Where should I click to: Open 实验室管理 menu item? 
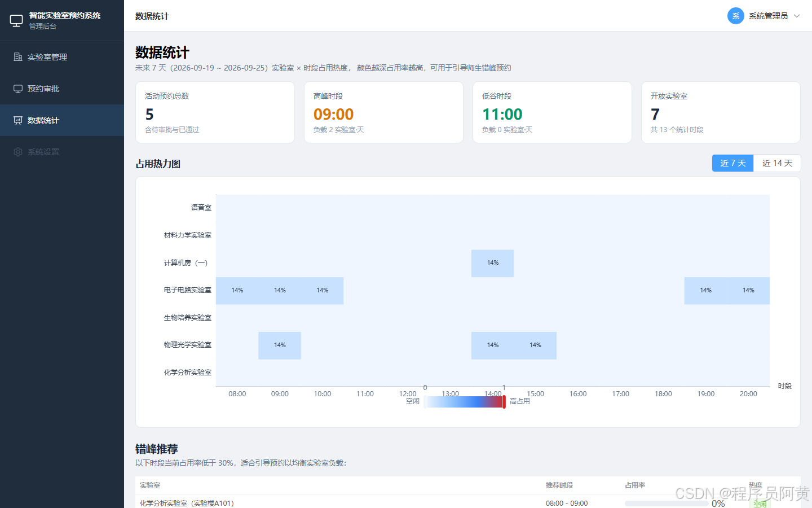[62, 57]
